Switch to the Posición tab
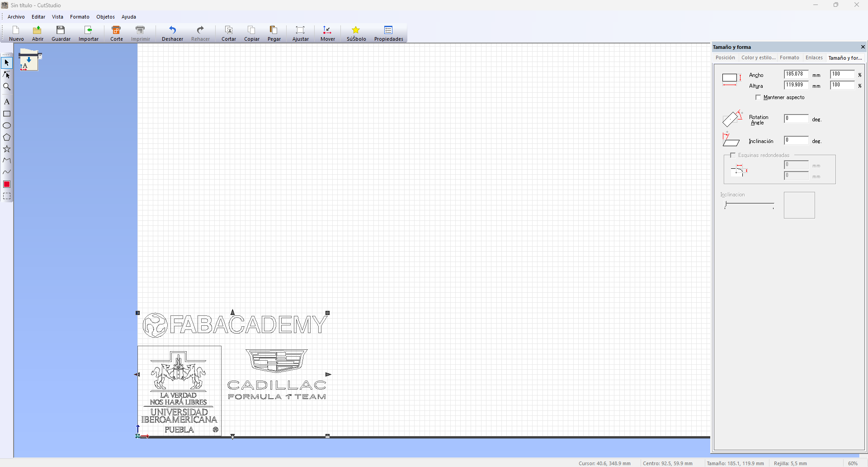Screen dimensions: 868x467 725,57
